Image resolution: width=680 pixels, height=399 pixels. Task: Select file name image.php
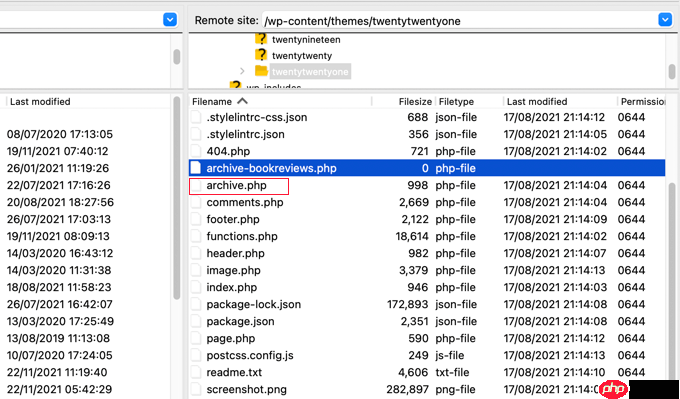(233, 270)
